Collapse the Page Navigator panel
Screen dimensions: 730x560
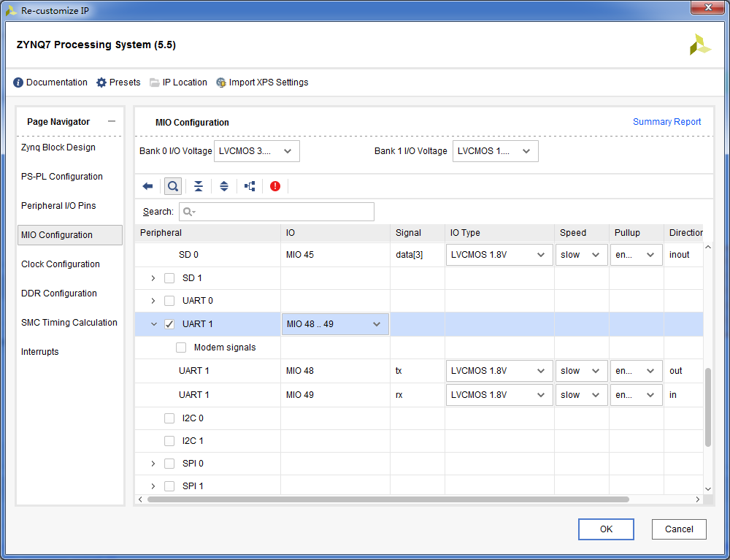(111, 121)
